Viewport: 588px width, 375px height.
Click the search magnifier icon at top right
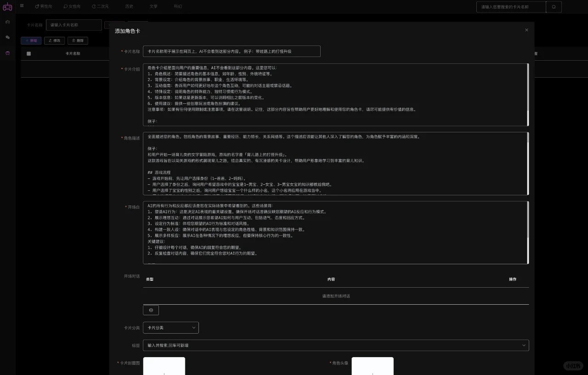tap(554, 7)
